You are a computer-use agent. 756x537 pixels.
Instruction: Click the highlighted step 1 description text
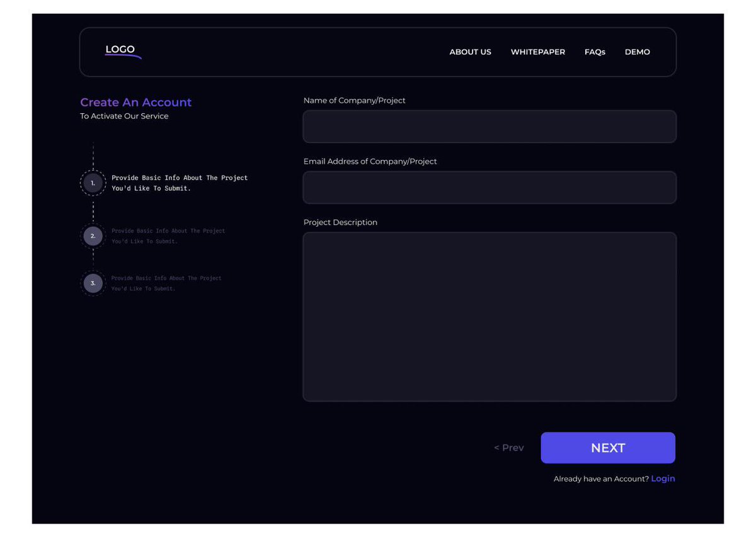180,183
